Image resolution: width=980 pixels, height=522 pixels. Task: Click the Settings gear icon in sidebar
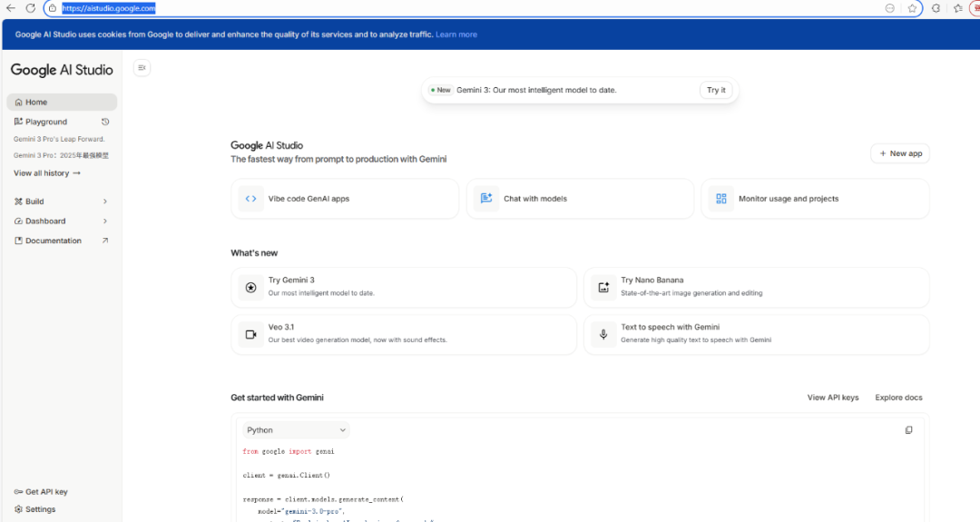[18, 509]
